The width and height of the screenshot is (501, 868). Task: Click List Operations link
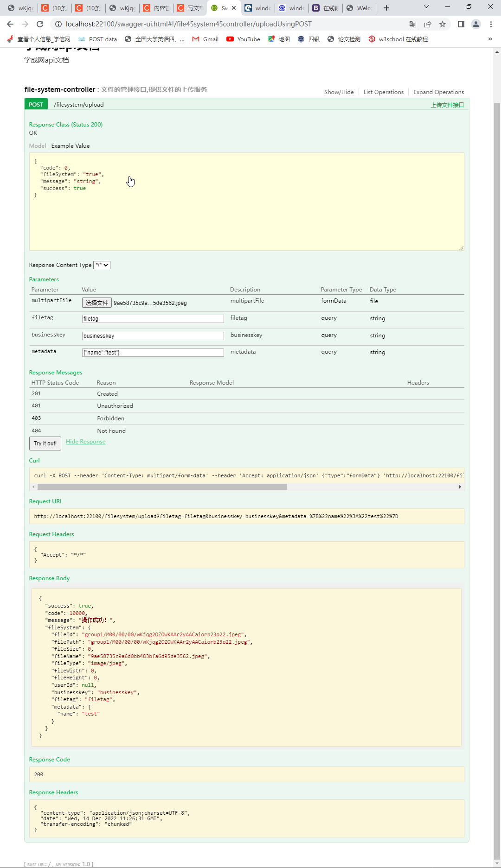pyautogui.click(x=384, y=92)
